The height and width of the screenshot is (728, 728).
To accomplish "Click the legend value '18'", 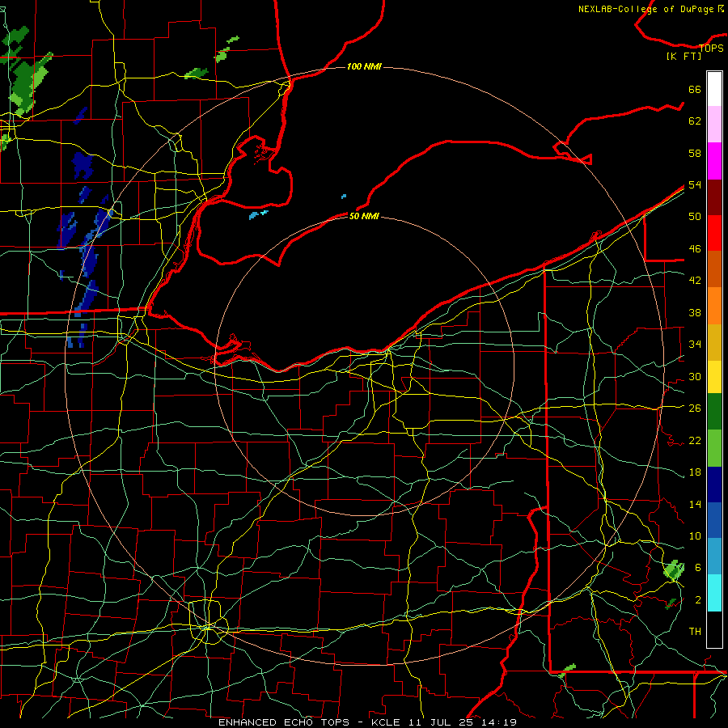I will (x=695, y=472).
